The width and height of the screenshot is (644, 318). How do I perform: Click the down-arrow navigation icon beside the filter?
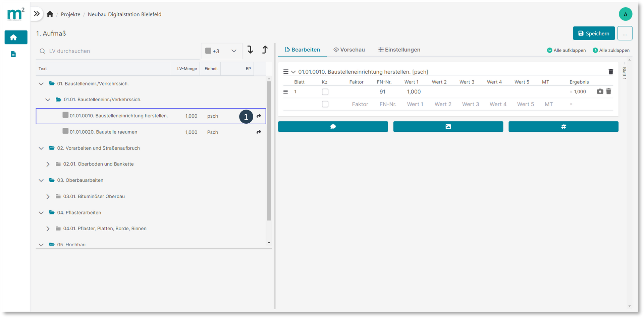(x=250, y=50)
